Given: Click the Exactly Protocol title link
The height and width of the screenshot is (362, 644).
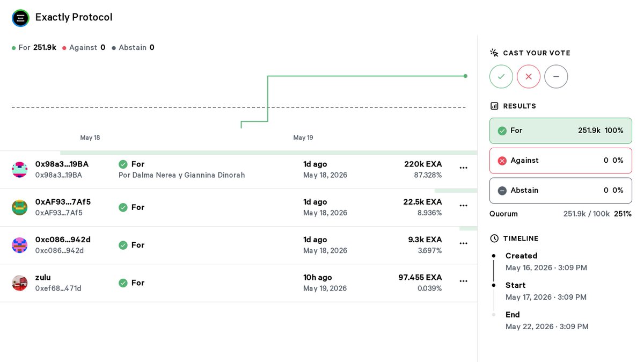Looking at the screenshot, I should (74, 17).
